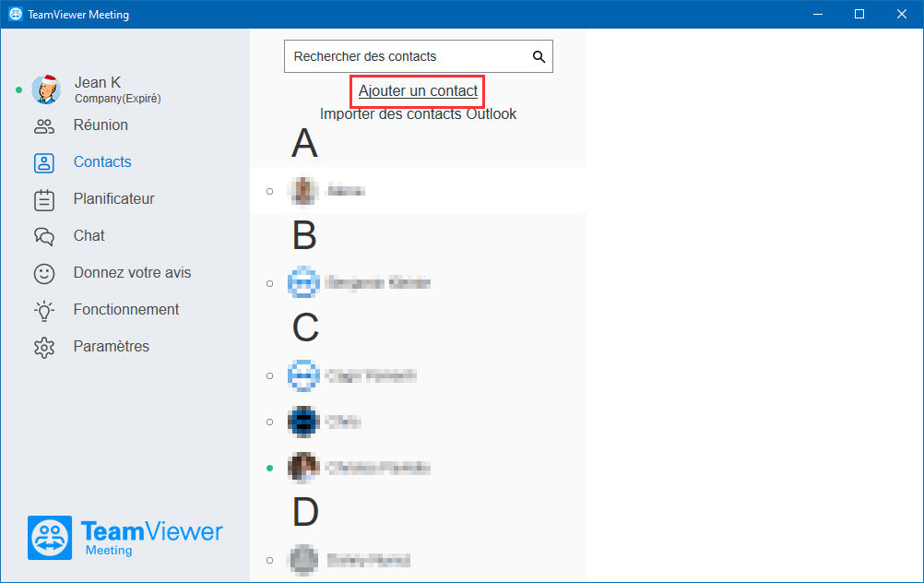Open the Réunion people icon
The height and width of the screenshot is (583, 924).
44,126
